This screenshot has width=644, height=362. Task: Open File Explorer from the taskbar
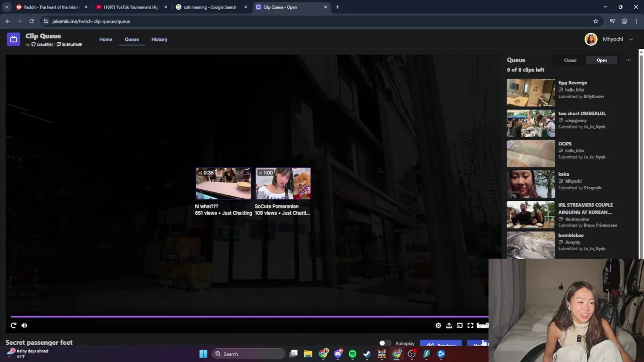click(308, 354)
